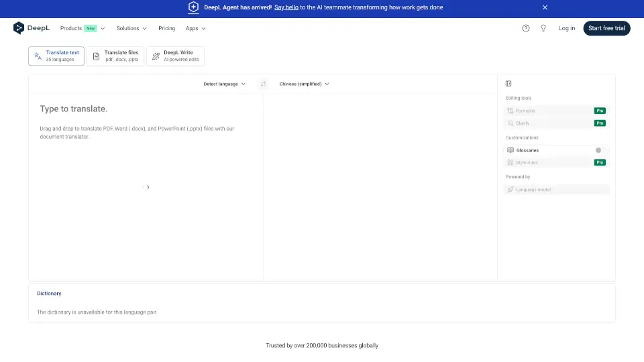Select the DeepL Write tab

(175, 56)
